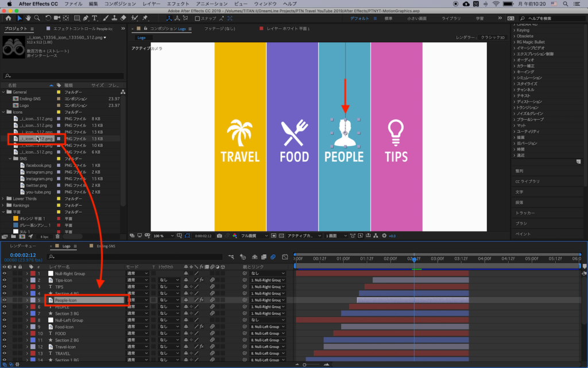Expand the People-Icon layer properties
The height and width of the screenshot is (368, 588).
(26, 300)
